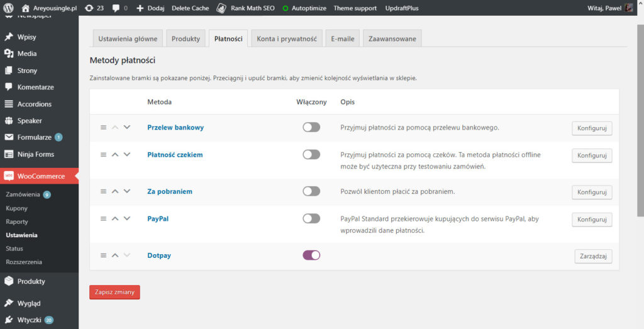Screen dimensions: 644x329
Task: Configure Płatność czekiem via Konfiguruj button
Action: pyautogui.click(x=592, y=155)
